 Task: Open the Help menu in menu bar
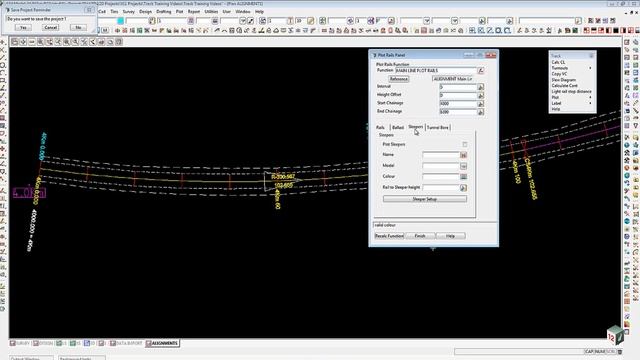(259, 11)
